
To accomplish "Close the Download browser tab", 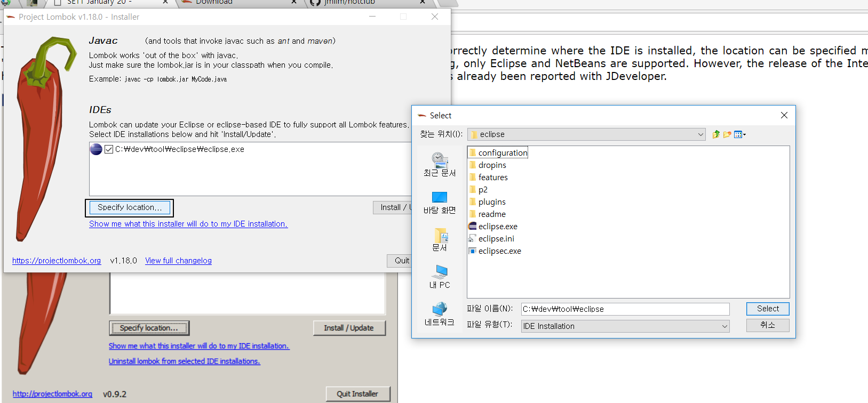I will click(x=294, y=2).
